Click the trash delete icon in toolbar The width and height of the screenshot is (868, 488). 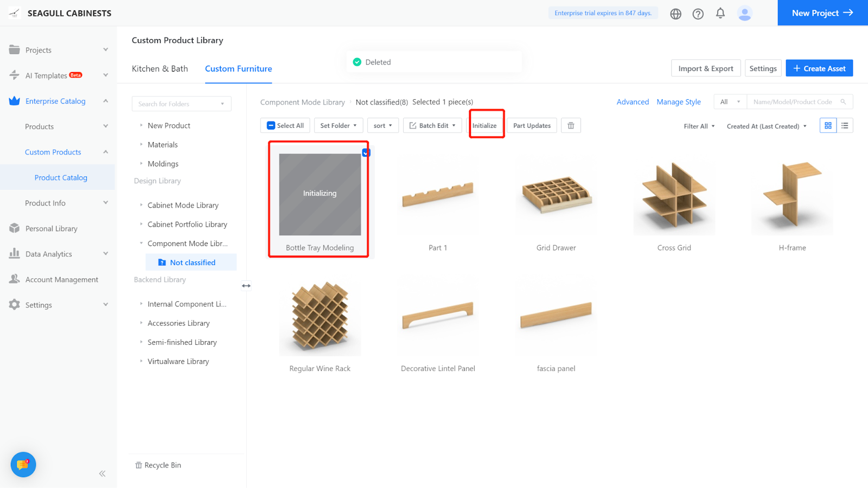[571, 126]
